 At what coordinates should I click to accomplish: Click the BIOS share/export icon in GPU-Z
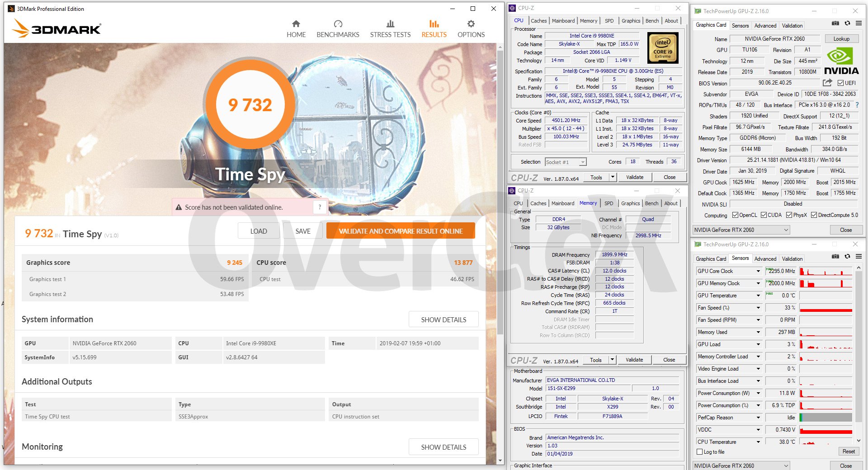point(827,83)
